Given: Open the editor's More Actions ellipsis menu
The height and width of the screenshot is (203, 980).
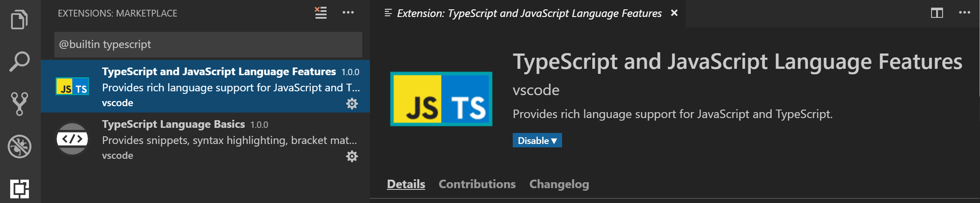Looking at the screenshot, I should (x=964, y=13).
